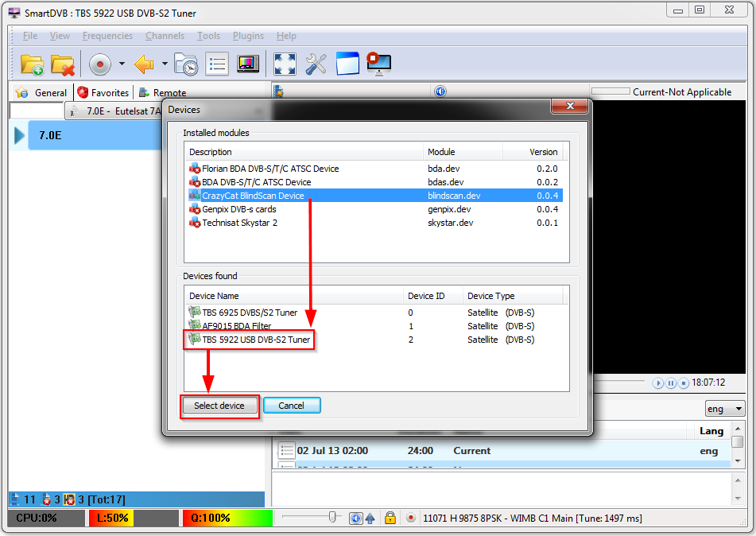Click the Select device button
The width and height of the screenshot is (756, 536).
click(x=219, y=406)
